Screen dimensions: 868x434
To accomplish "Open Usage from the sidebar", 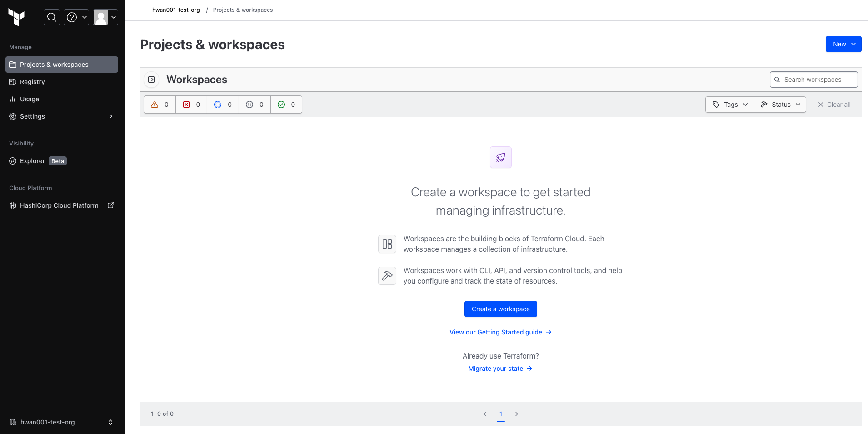I will pyautogui.click(x=62, y=99).
